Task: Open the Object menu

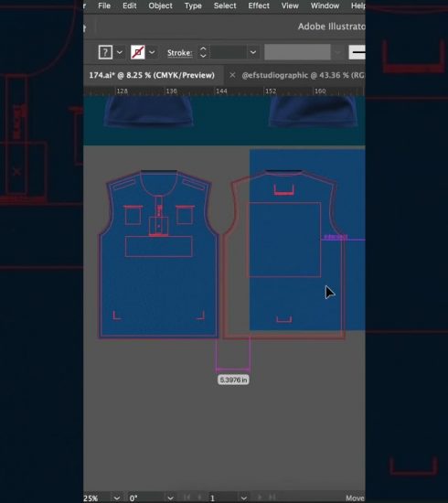Action: [x=160, y=5]
